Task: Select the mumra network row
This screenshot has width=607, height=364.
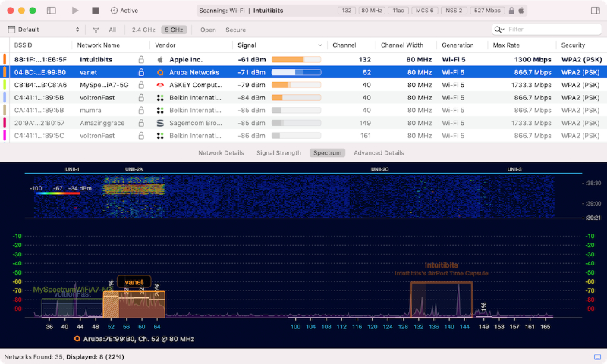Action: tap(303, 110)
